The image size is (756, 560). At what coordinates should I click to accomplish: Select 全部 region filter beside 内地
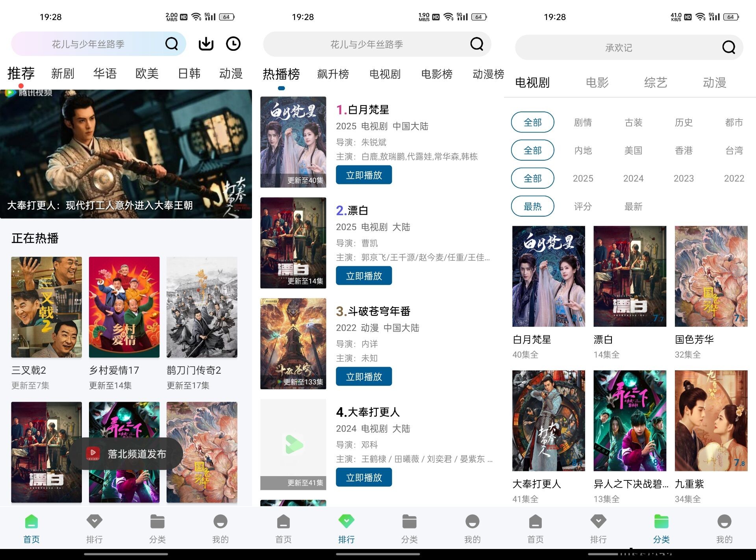click(x=533, y=150)
